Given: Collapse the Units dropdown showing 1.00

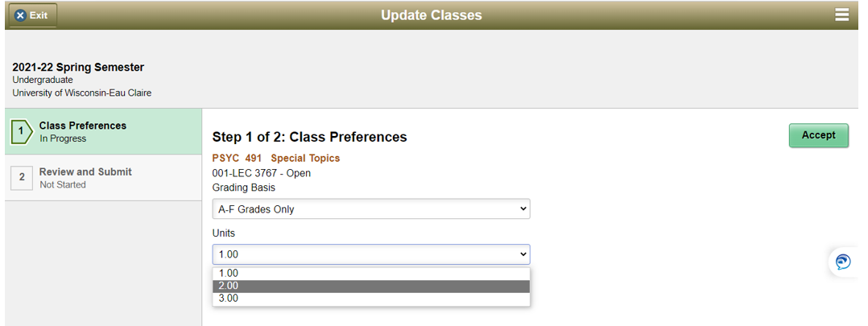Looking at the screenshot, I should (370, 254).
